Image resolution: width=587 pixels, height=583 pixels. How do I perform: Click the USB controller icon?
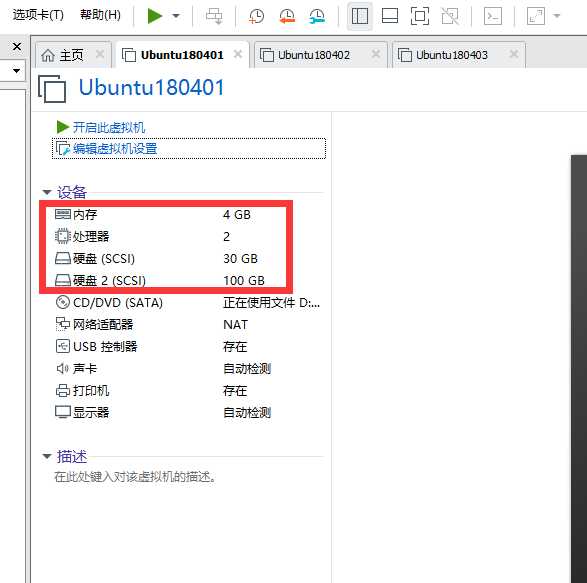coord(63,346)
